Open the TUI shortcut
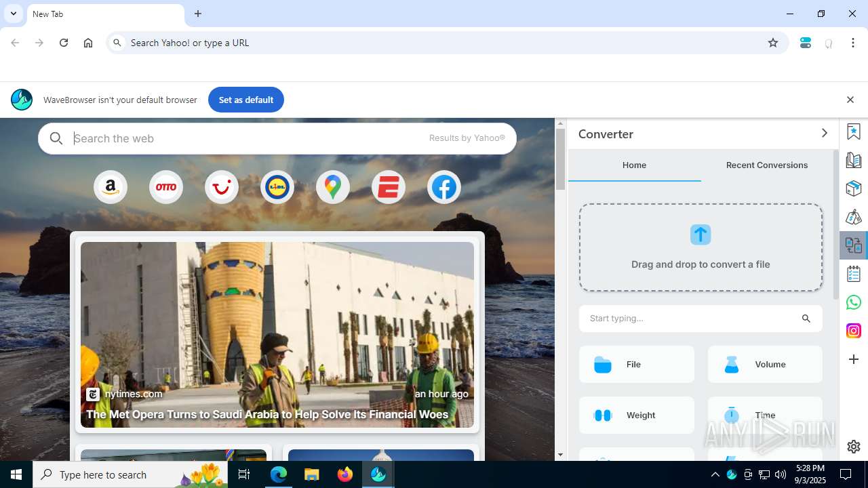Viewport: 868px width, 488px height. [222, 187]
